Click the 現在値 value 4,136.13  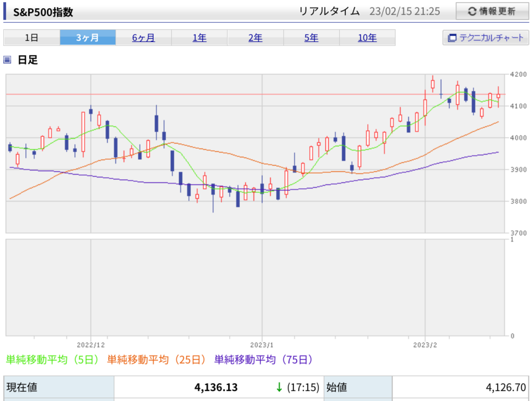coord(216,387)
